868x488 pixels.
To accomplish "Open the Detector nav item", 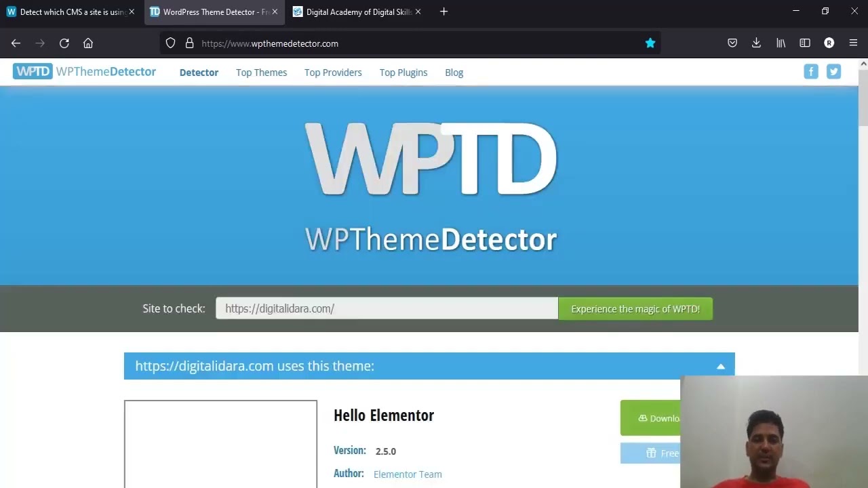I will pos(199,73).
